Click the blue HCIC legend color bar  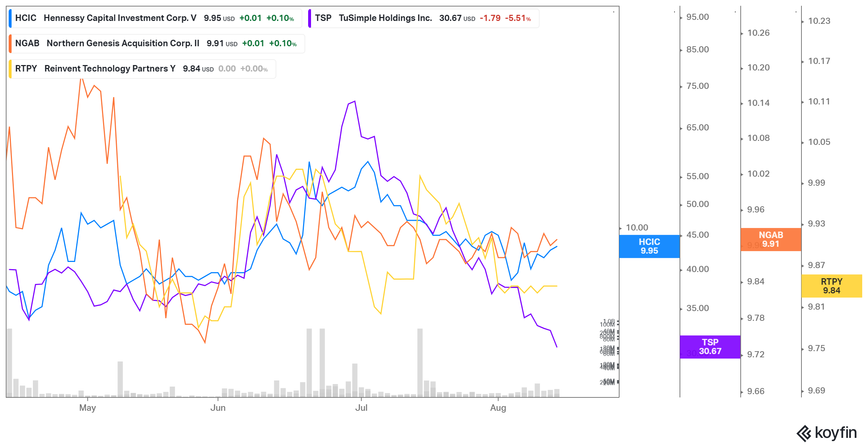pyautogui.click(x=10, y=18)
